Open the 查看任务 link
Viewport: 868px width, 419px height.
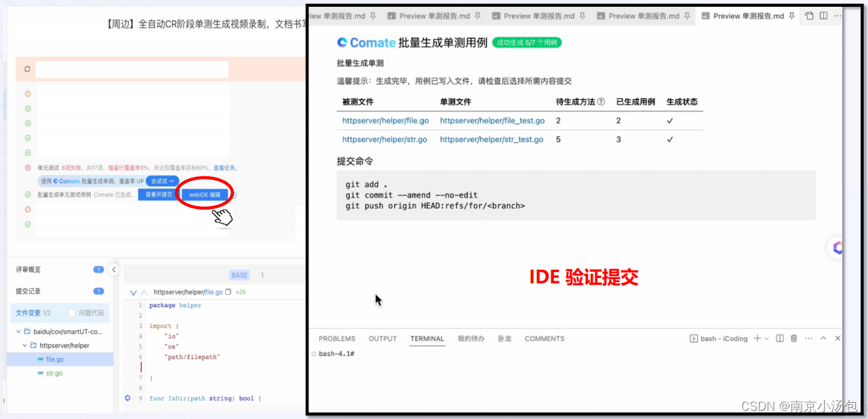click(225, 167)
